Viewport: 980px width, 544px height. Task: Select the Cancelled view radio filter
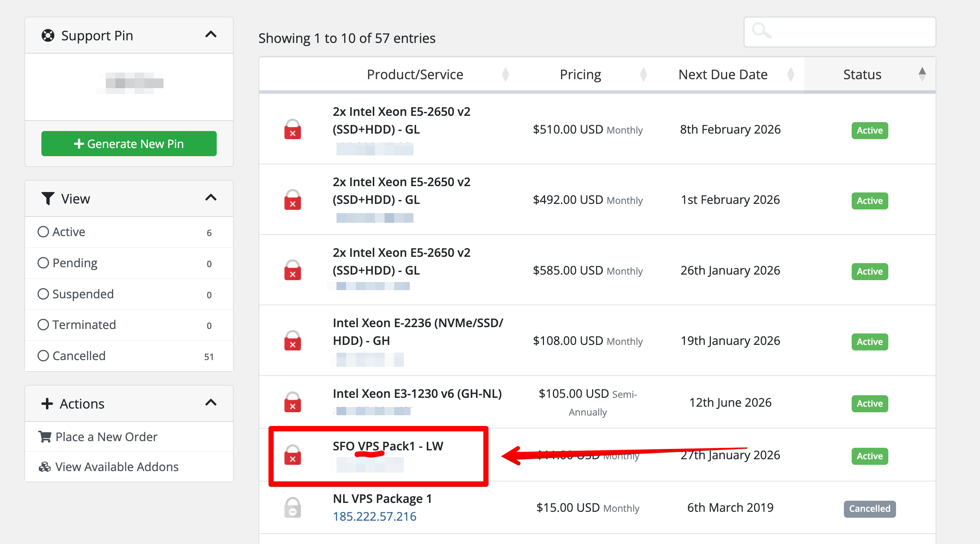pyautogui.click(x=43, y=356)
